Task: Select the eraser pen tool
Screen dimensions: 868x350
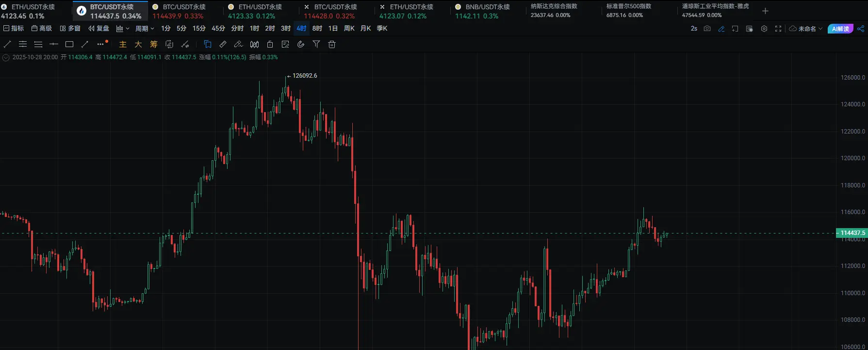Action: [x=238, y=44]
